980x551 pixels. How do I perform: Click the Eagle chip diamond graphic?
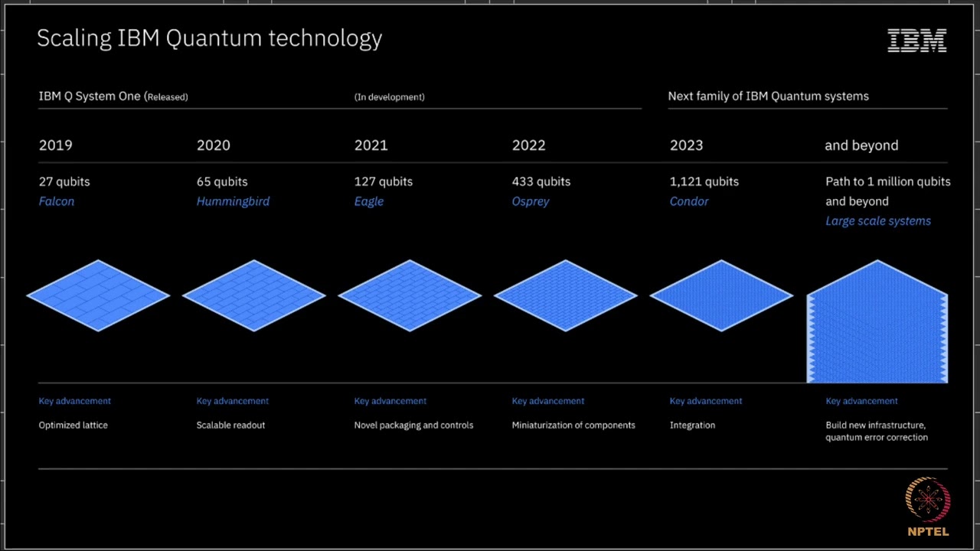tap(410, 295)
